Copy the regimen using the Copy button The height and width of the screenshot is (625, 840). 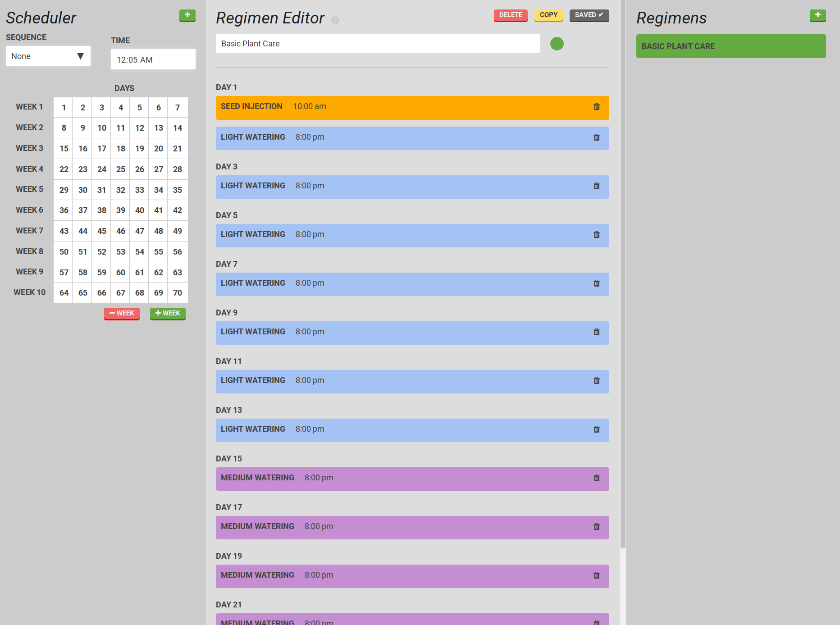click(548, 15)
